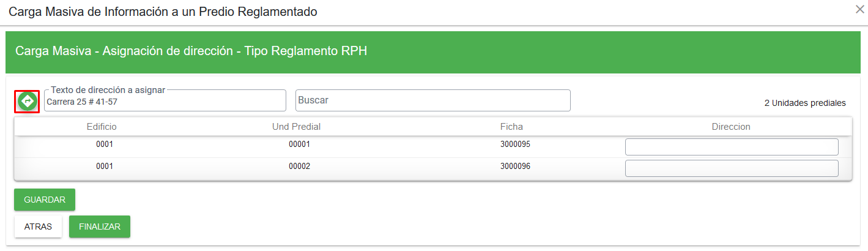The width and height of the screenshot is (868, 251).
Task: Click the FINALIZAR button
Action: (x=100, y=227)
